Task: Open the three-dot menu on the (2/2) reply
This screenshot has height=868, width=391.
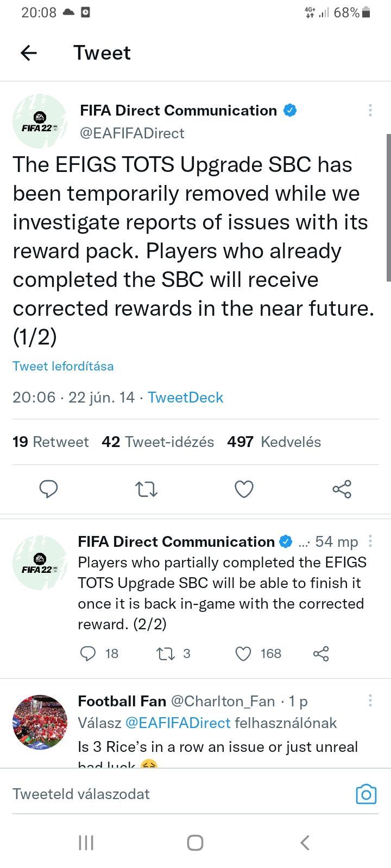Action: tap(370, 541)
